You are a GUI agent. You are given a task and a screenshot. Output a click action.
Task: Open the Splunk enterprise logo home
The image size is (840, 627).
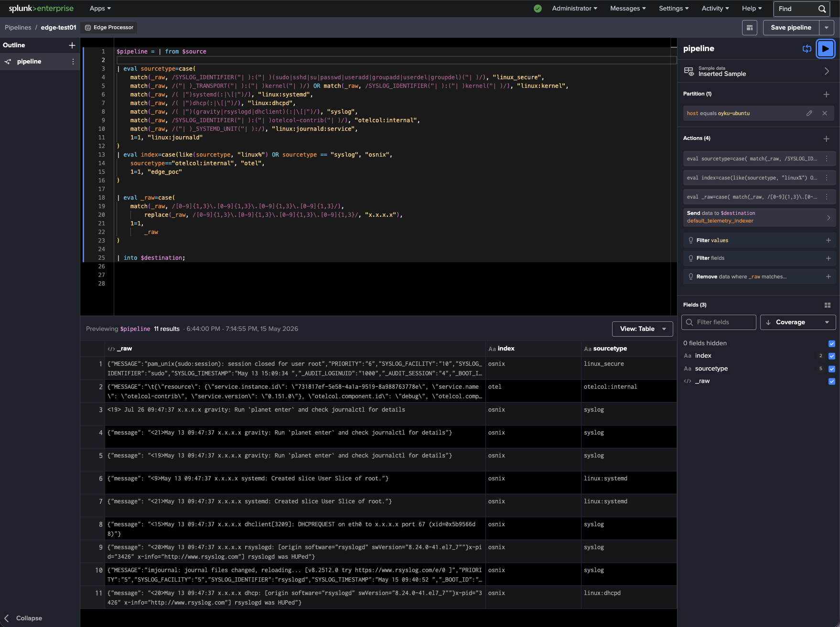pyautogui.click(x=41, y=9)
